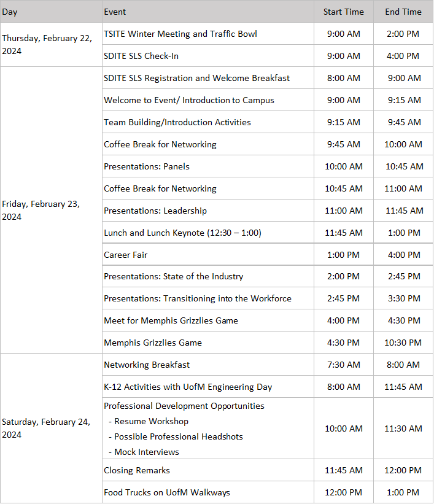Click the Mock Interviews list item
The height and width of the screenshot is (504, 434).
(x=147, y=452)
